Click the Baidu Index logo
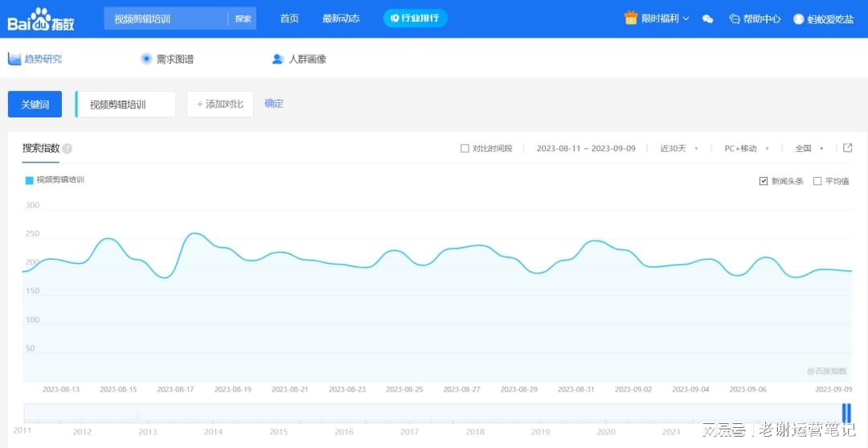868x448 pixels. coord(41,18)
